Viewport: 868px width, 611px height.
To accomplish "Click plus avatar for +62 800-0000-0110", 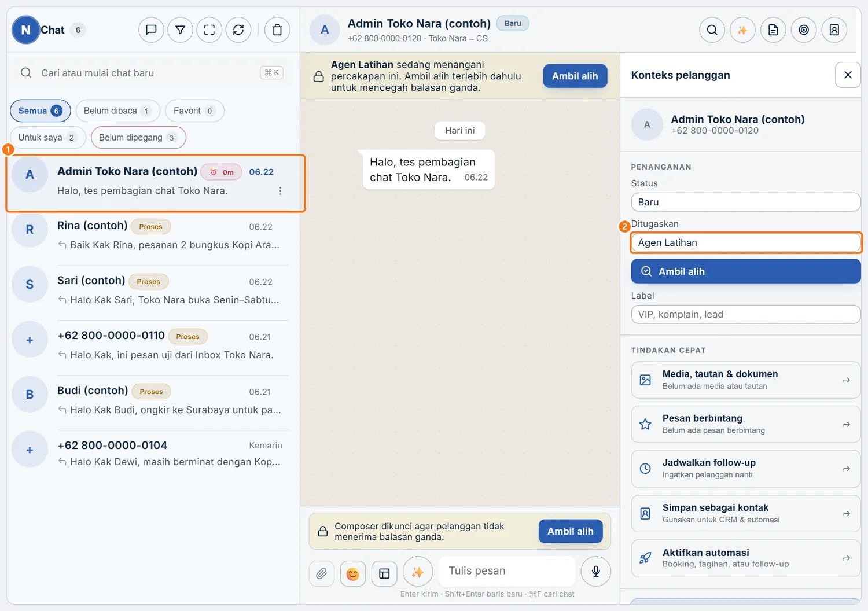I will pyautogui.click(x=30, y=340).
